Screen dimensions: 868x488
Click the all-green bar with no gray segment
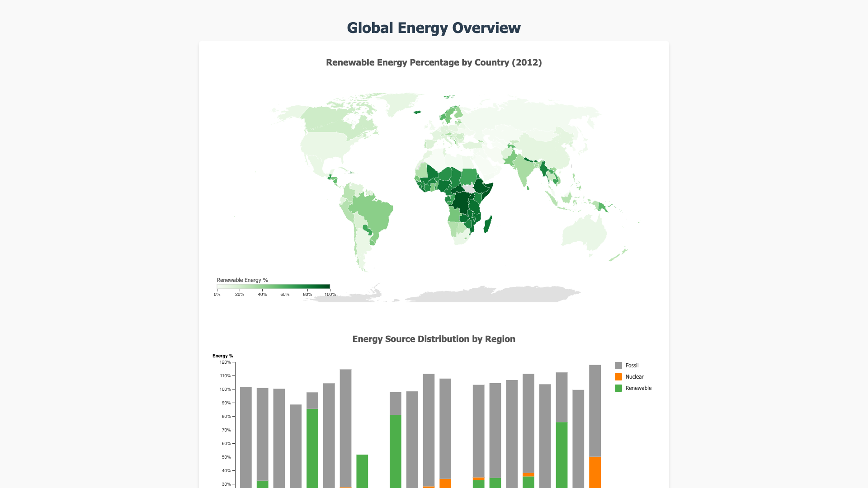point(362,471)
